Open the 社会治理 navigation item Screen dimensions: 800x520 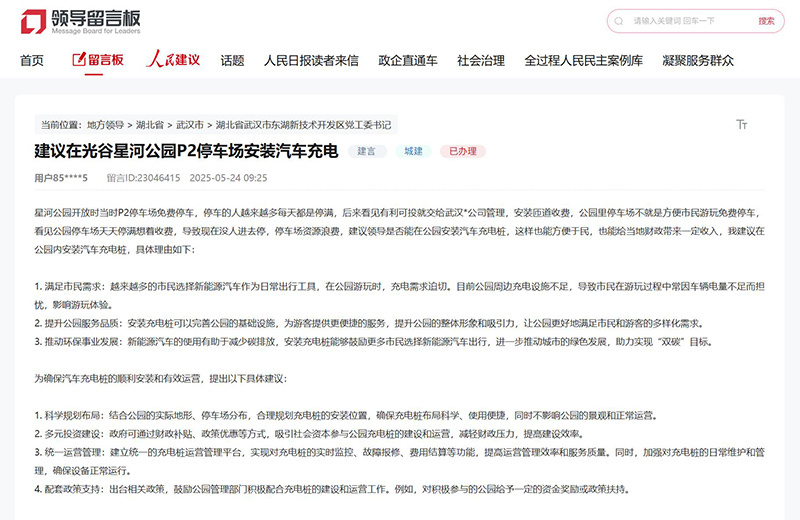pyautogui.click(x=481, y=60)
